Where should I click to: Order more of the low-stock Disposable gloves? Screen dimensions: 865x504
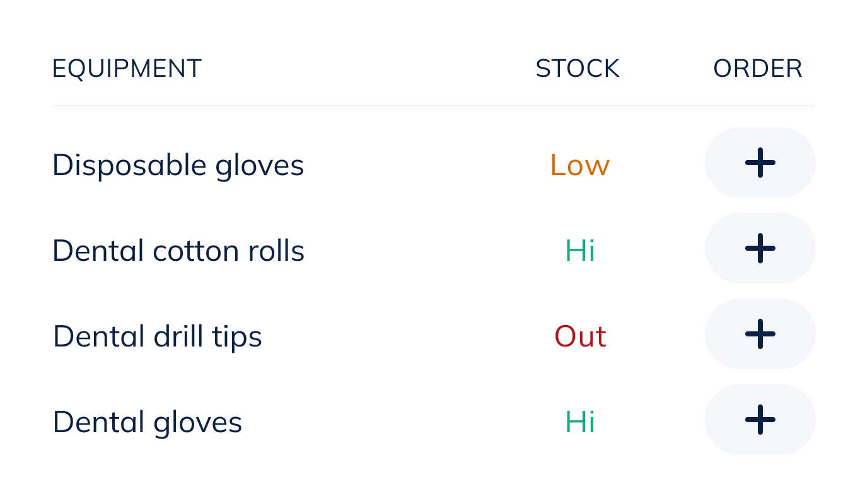pyautogui.click(x=760, y=163)
